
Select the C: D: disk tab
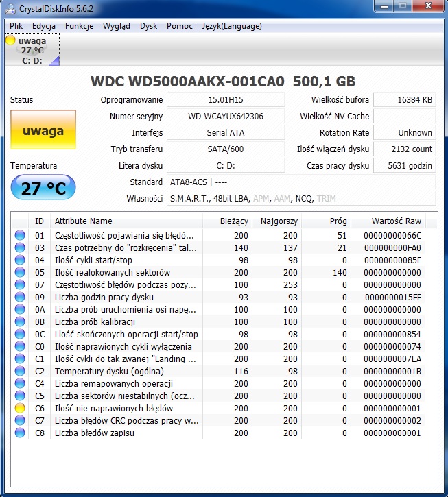click(32, 50)
